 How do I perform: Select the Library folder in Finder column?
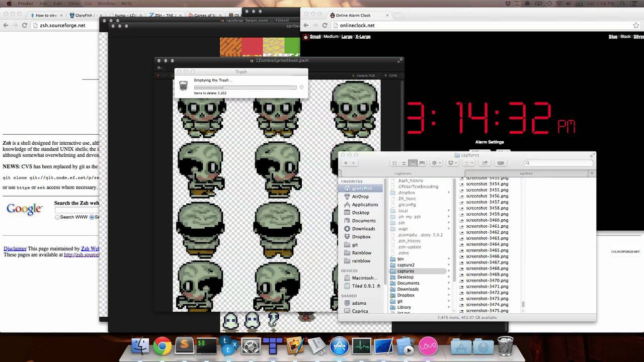point(404,307)
